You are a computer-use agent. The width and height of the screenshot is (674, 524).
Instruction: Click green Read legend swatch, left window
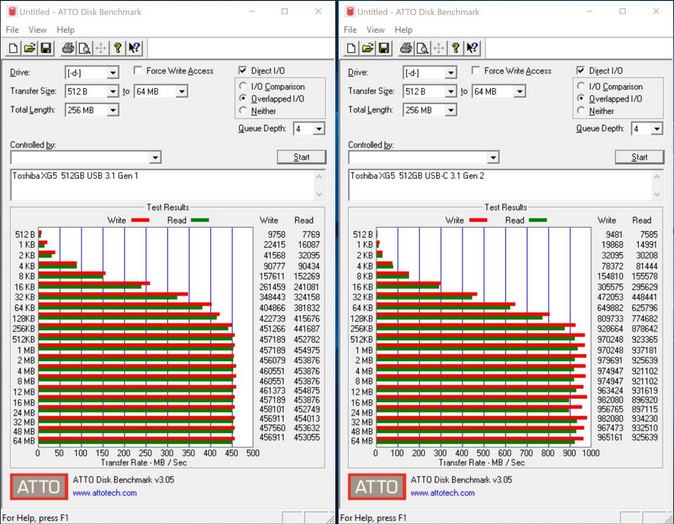click(x=200, y=220)
